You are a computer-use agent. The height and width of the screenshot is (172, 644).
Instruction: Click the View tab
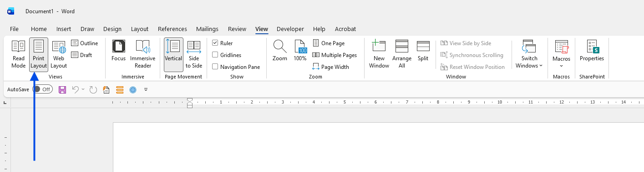click(x=262, y=29)
